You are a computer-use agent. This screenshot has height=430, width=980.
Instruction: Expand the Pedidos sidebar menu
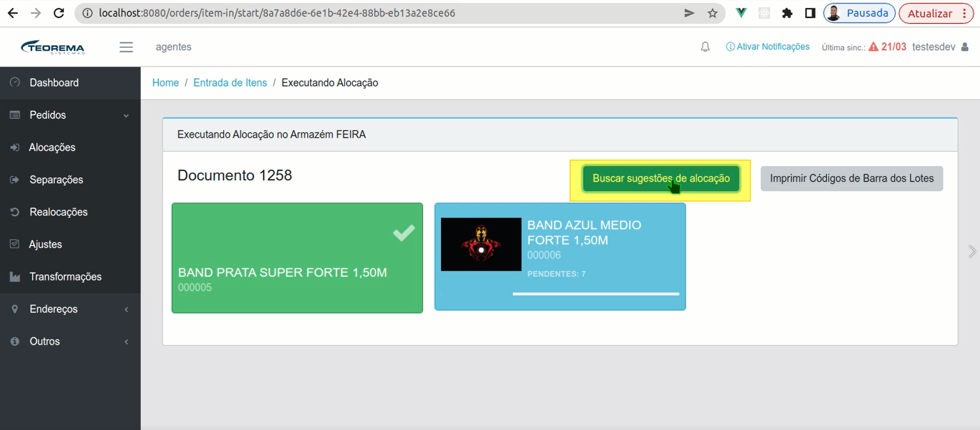[70, 115]
